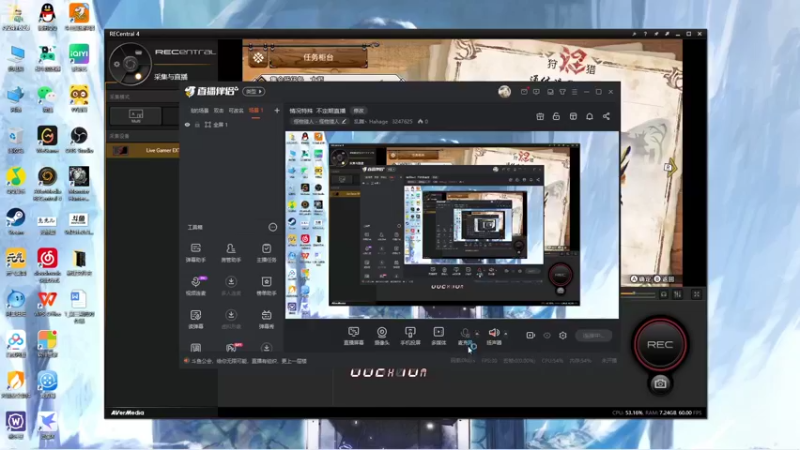Click the unlock icon in header row
This screenshot has height=450, width=800.
coord(556,116)
